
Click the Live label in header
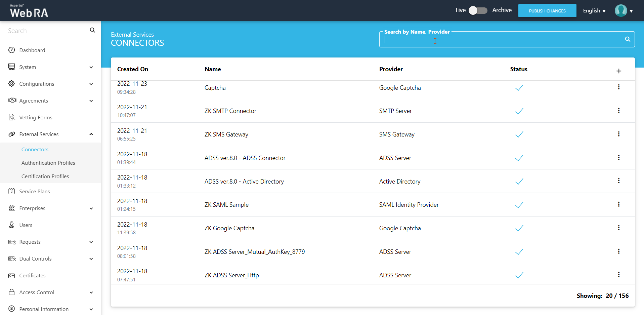pyautogui.click(x=461, y=10)
